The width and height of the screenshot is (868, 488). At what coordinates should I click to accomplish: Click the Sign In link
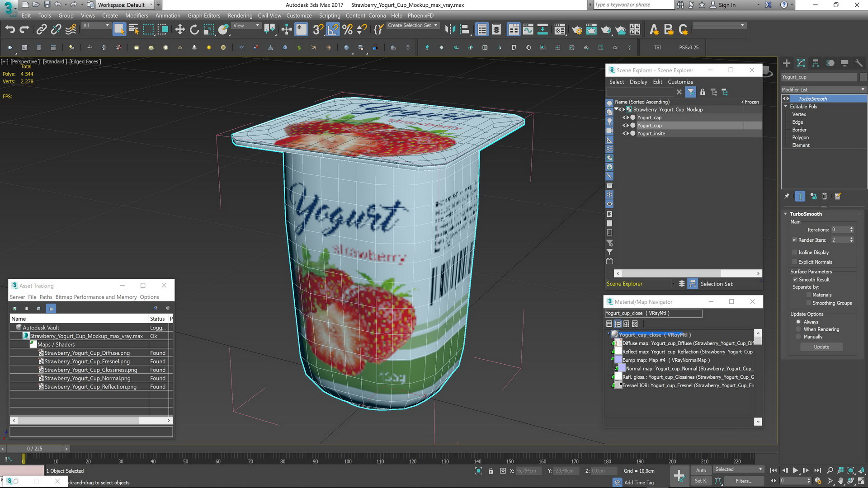click(727, 5)
